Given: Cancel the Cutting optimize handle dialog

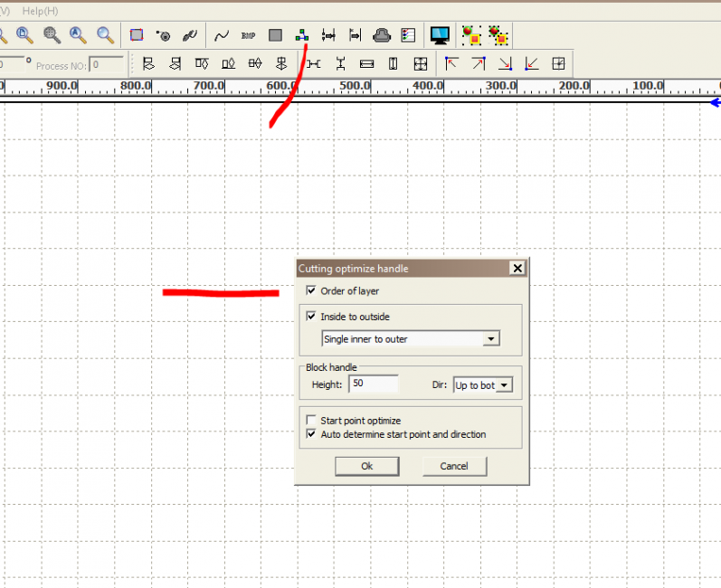Looking at the screenshot, I should [454, 466].
